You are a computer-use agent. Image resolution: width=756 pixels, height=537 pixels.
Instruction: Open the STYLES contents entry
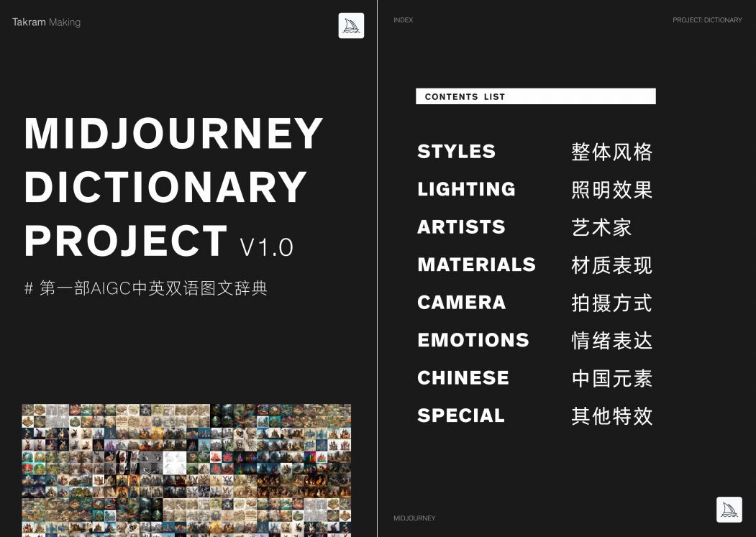pos(457,152)
